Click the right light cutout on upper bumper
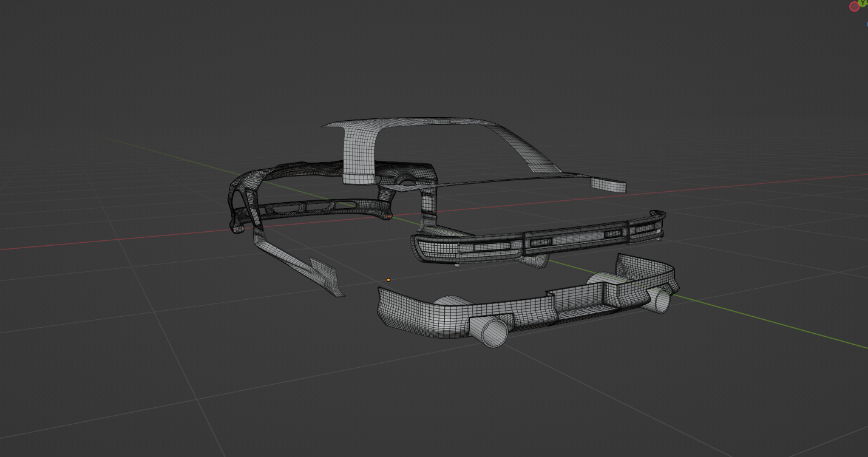This screenshot has height=457, width=868. pyautogui.click(x=613, y=234)
